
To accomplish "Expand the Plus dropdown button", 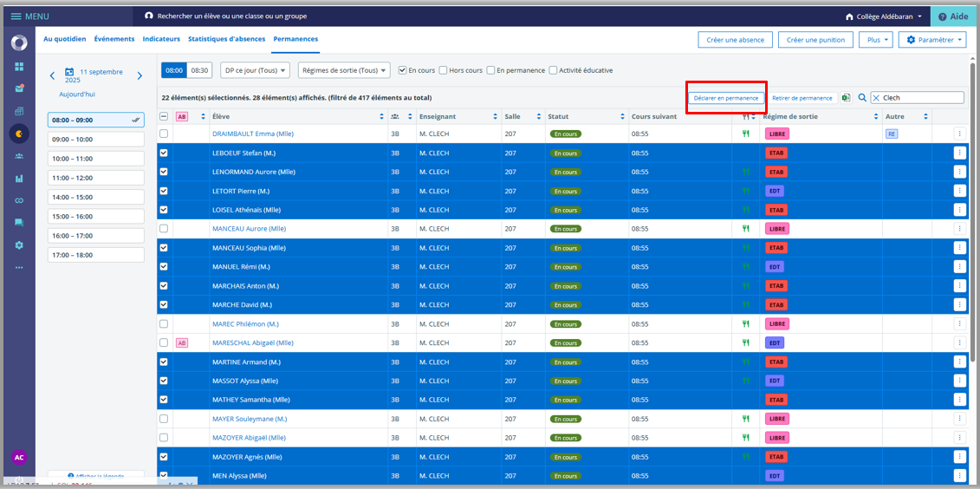I will tap(875, 40).
